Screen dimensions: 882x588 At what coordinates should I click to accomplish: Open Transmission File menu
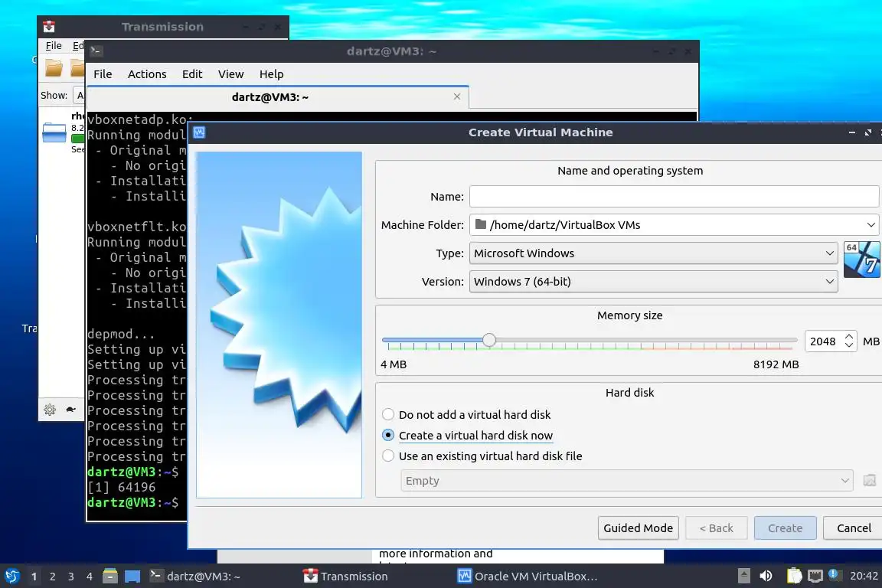[x=54, y=46]
